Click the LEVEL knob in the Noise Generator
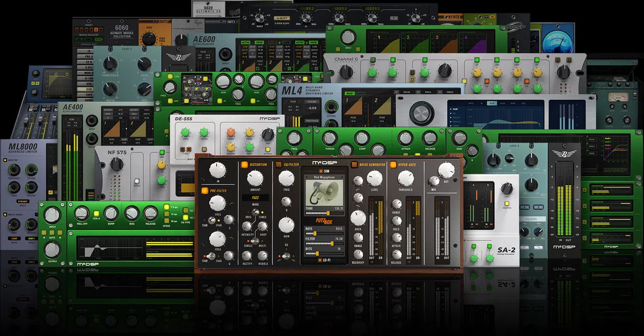This screenshot has width=644, height=336. 374,179
